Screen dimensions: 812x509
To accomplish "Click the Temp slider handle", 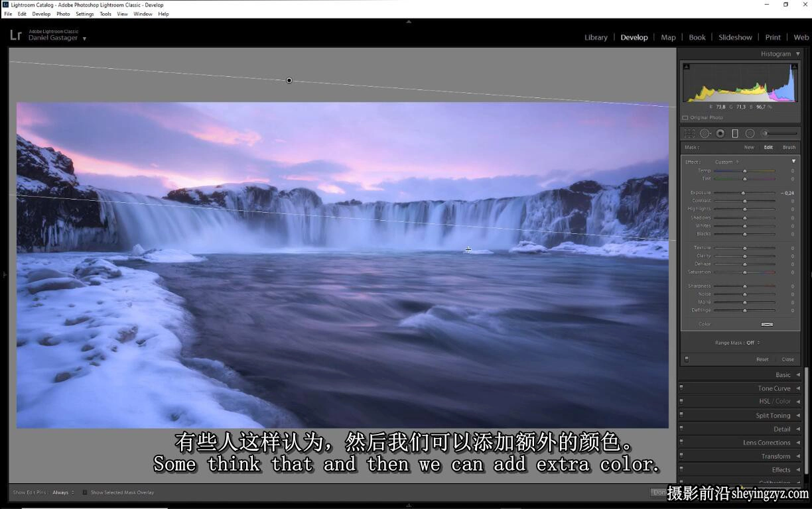I will click(744, 171).
